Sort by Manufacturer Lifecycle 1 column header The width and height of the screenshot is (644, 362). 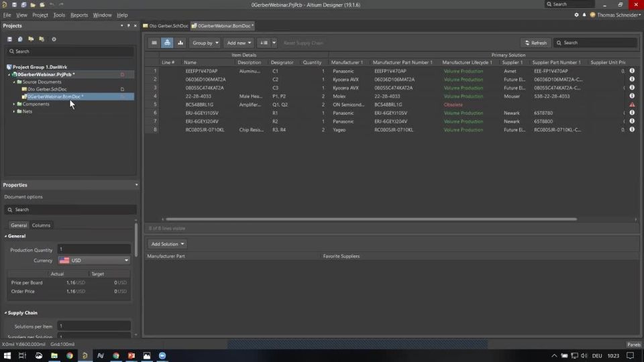click(467, 62)
